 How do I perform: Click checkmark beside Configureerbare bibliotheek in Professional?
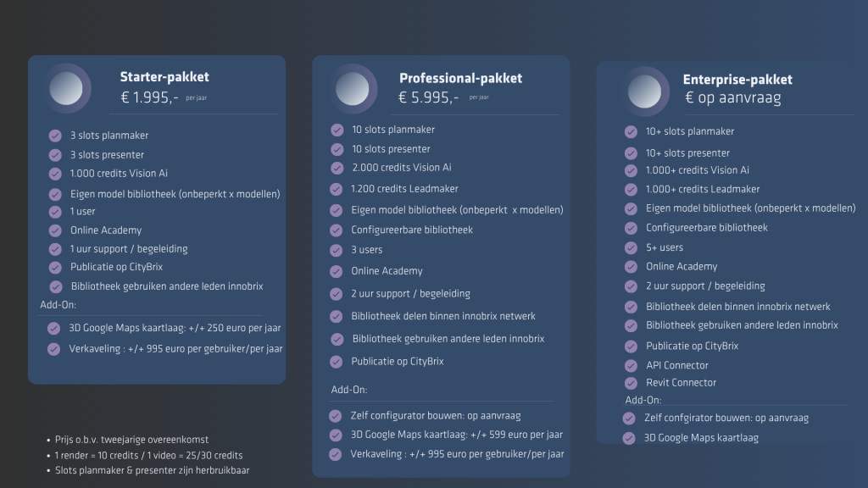(336, 230)
